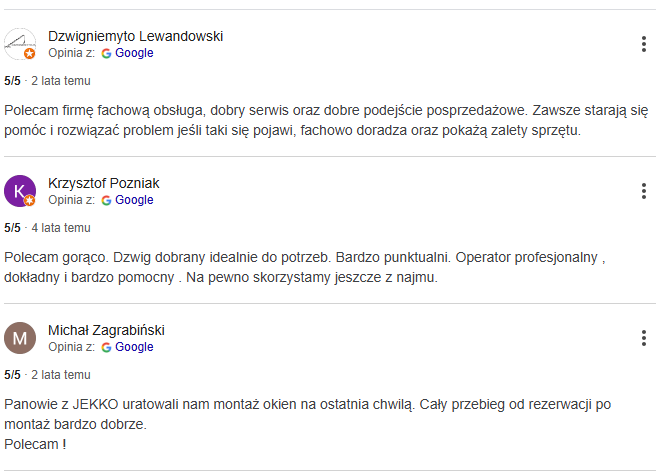Screen dimensions: 664x474
Task: Click Google logo icon in Lewandowski's review
Action: [106, 53]
